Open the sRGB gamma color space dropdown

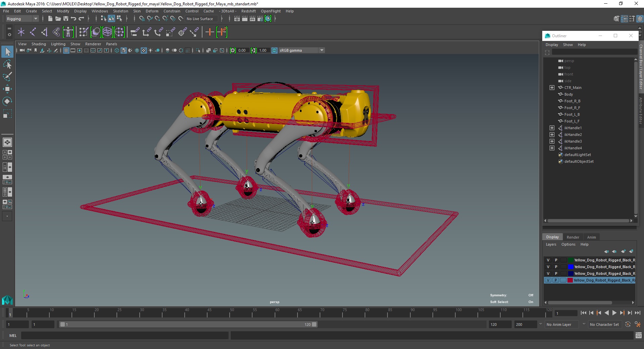point(302,50)
